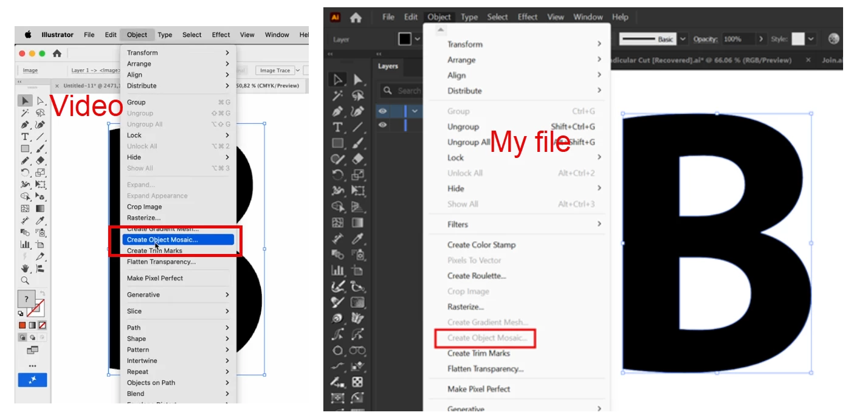Close the Perpendicular Cut document tab
868x418 pixels.
point(808,60)
